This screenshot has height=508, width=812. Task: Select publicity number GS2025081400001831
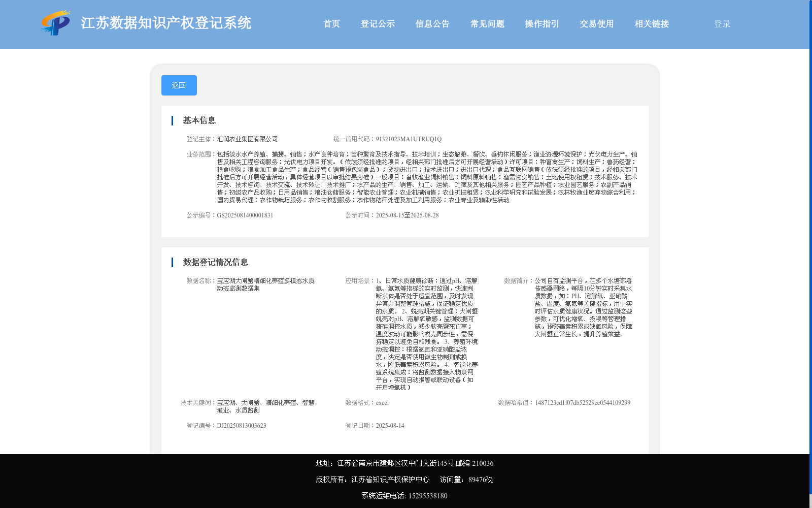pos(245,215)
